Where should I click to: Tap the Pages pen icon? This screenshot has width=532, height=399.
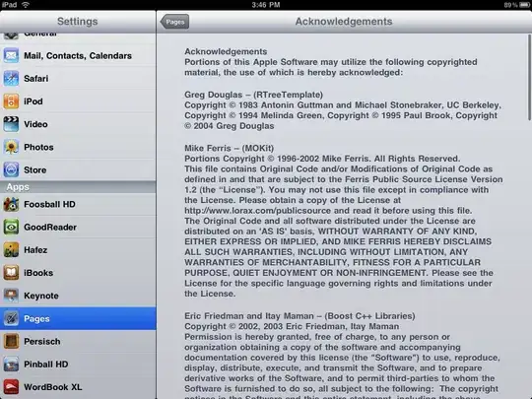click(x=11, y=318)
